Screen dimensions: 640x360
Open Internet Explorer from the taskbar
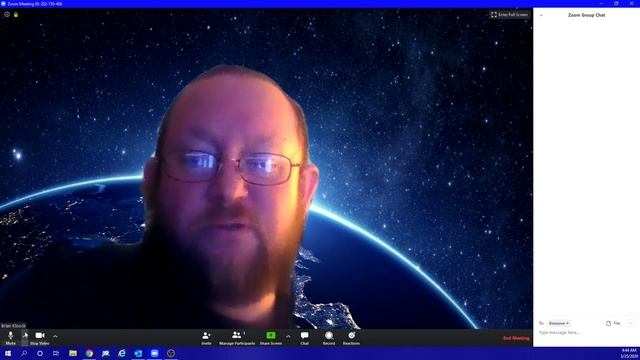click(122, 353)
